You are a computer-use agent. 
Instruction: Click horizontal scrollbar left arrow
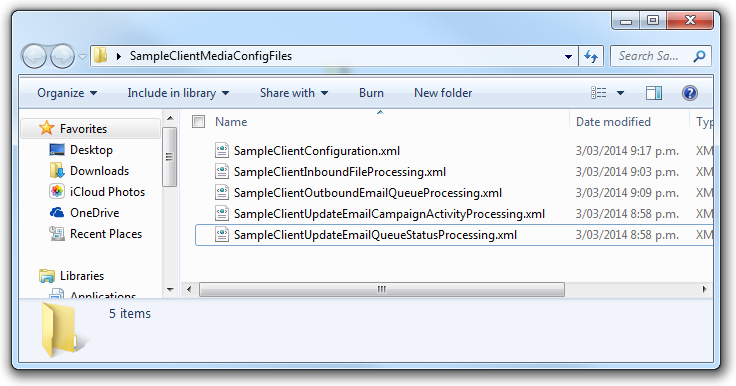coord(189,289)
